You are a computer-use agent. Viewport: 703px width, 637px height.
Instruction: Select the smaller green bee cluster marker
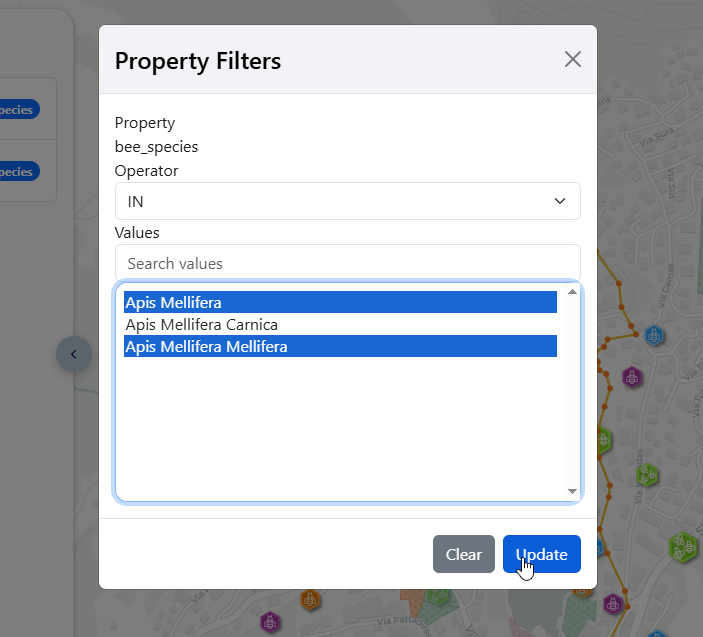647,473
